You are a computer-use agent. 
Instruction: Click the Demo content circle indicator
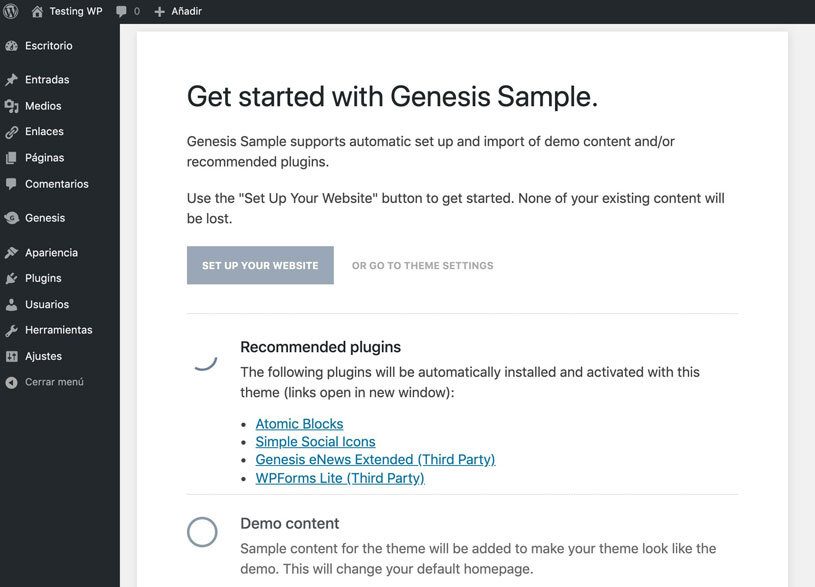pos(202,532)
